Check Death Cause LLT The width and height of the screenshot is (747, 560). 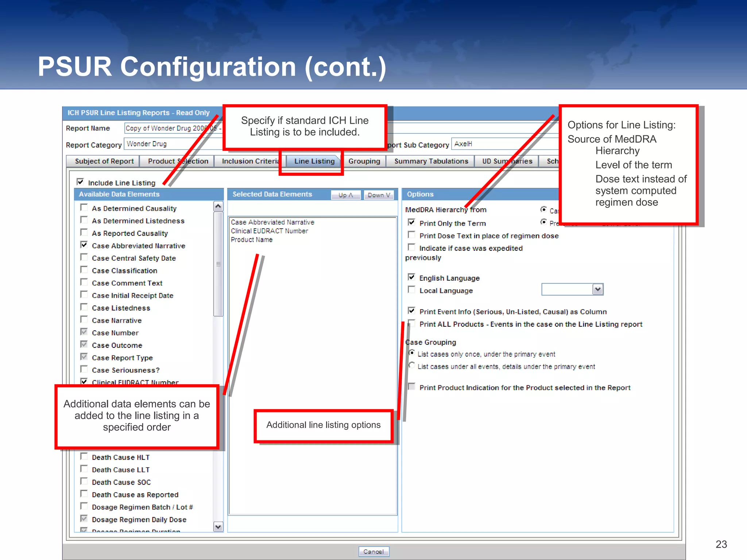[x=84, y=468]
